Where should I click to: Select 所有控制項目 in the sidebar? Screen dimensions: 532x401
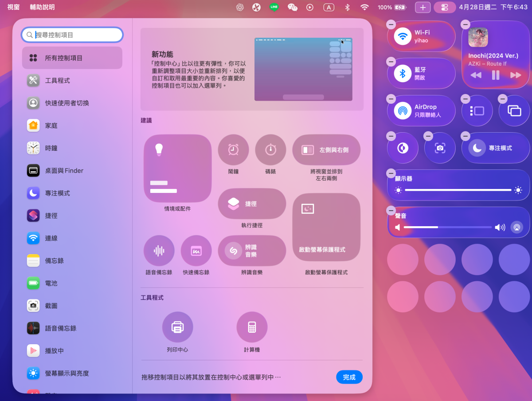[x=72, y=58]
